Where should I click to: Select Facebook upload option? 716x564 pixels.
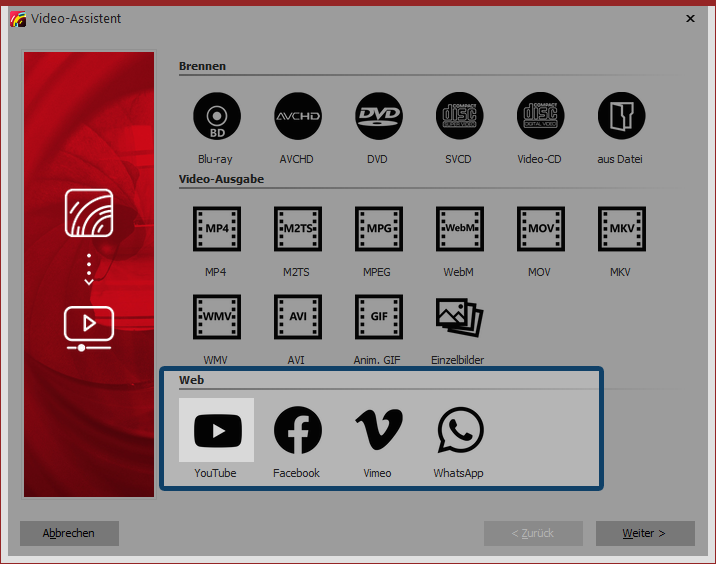pos(297,431)
